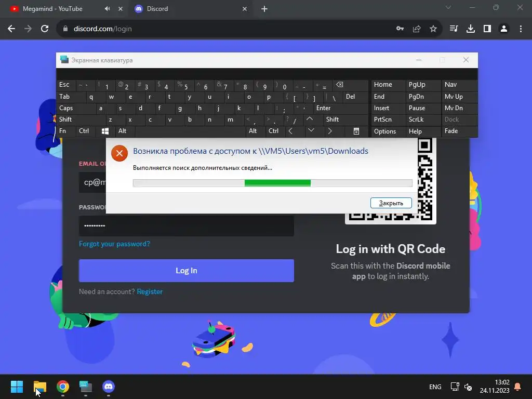Close the Megamind YouTube tab

(121, 9)
